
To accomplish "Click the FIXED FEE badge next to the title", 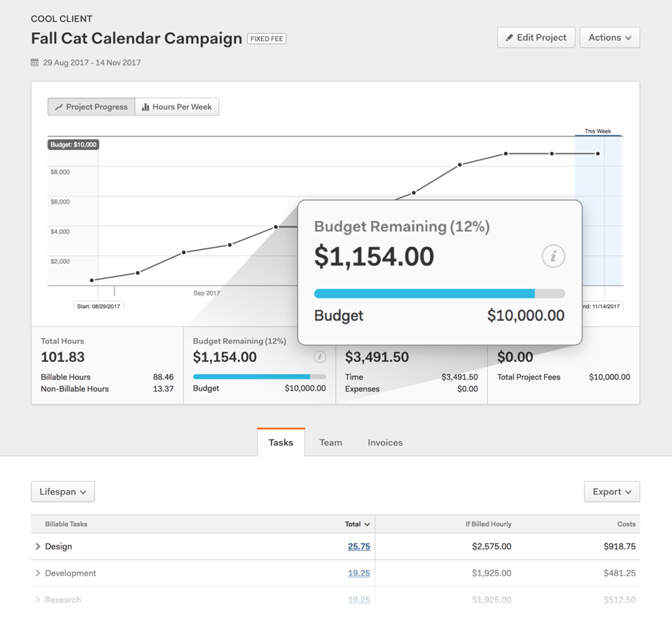I will point(266,38).
